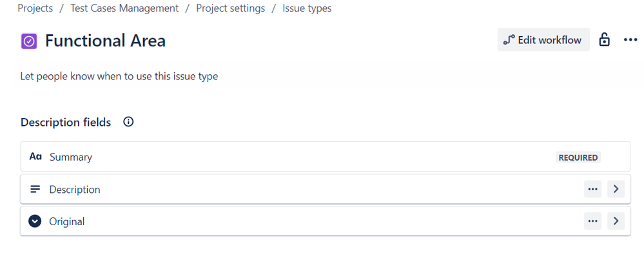The width and height of the screenshot is (644, 260).
Task: Open the ellipsis menu on Description field
Action: [592, 189]
